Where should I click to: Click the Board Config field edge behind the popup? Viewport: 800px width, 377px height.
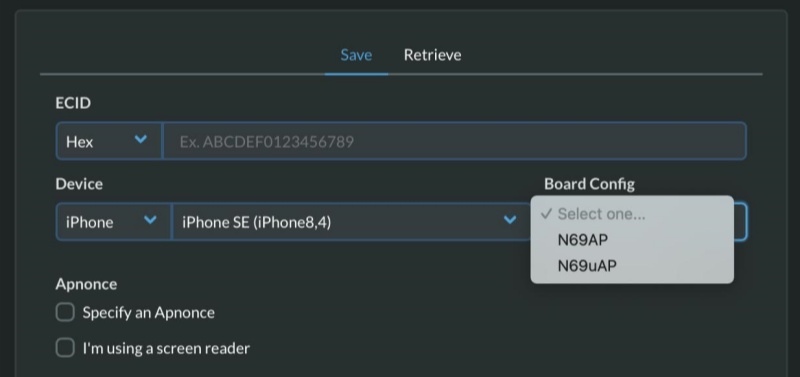click(x=741, y=221)
